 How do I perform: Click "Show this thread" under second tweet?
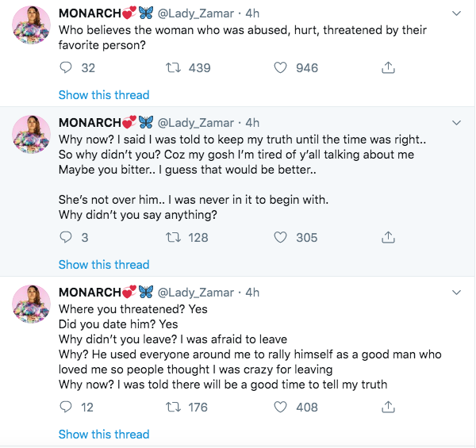[x=104, y=264]
